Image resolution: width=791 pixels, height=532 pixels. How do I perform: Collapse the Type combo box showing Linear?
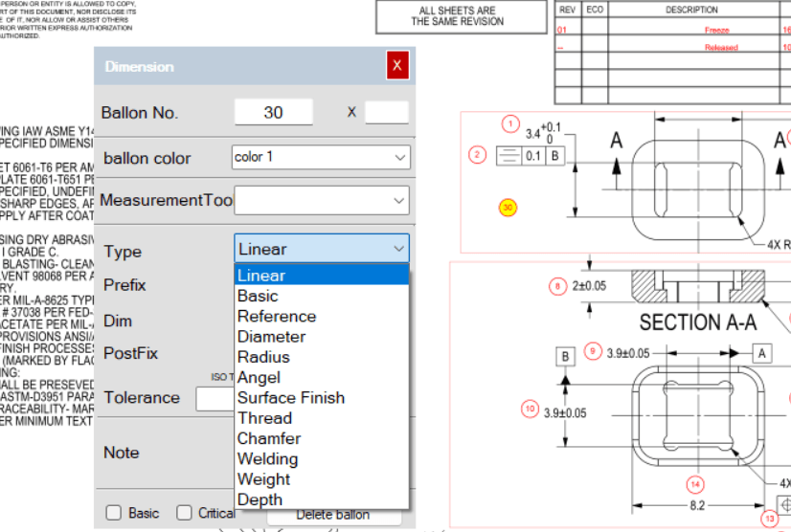322,249
